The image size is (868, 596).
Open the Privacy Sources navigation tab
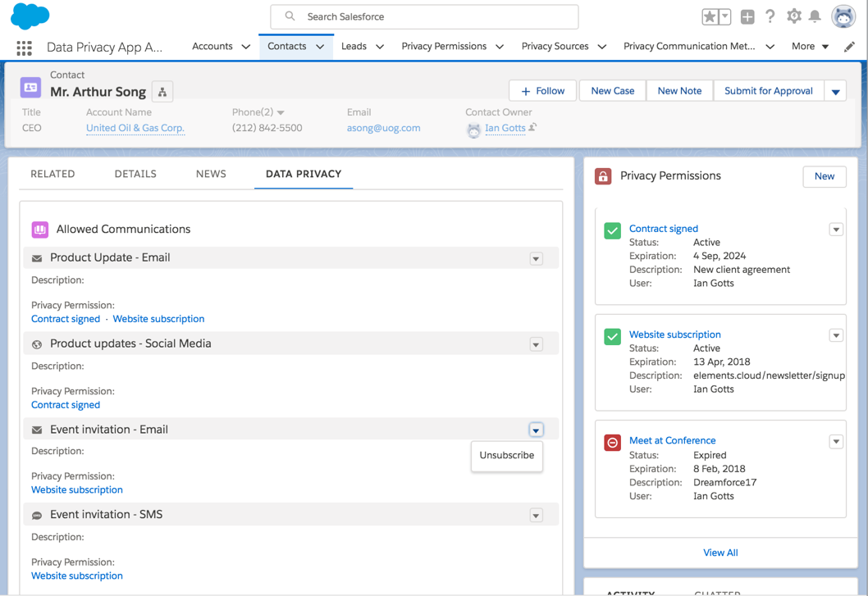pyautogui.click(x=555, y=47)
